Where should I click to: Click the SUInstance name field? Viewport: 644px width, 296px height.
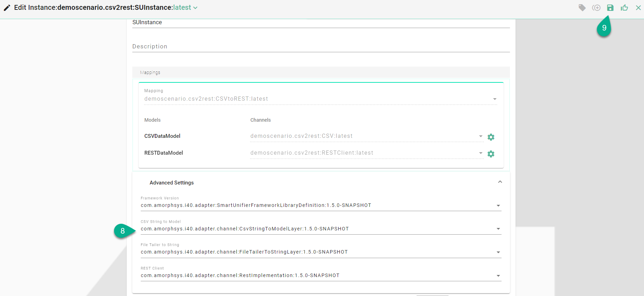point(320,22)
